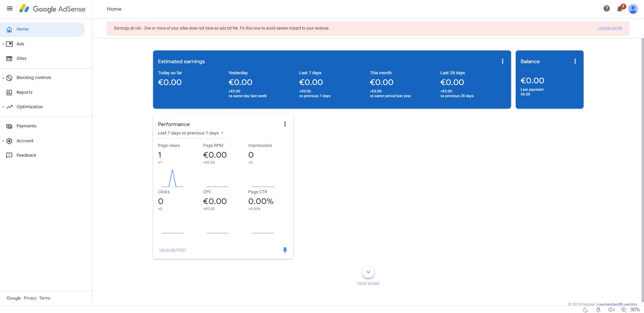Click the Performance card title

point(174,124)
